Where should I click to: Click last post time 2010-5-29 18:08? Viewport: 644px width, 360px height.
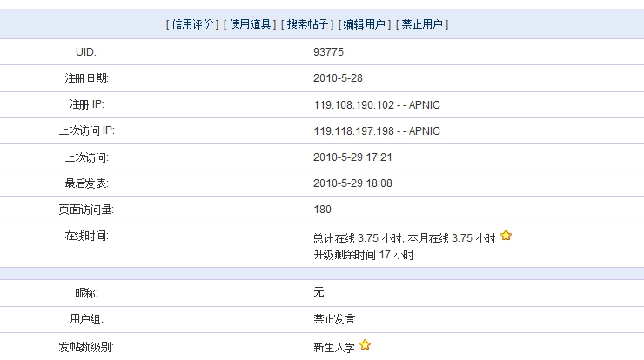[352, 183]
